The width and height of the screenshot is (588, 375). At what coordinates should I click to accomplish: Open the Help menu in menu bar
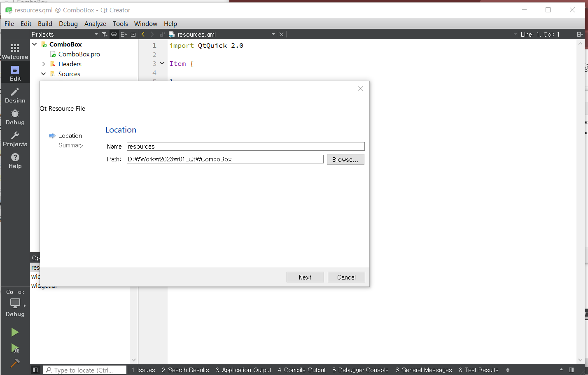[x=170, y=23]
